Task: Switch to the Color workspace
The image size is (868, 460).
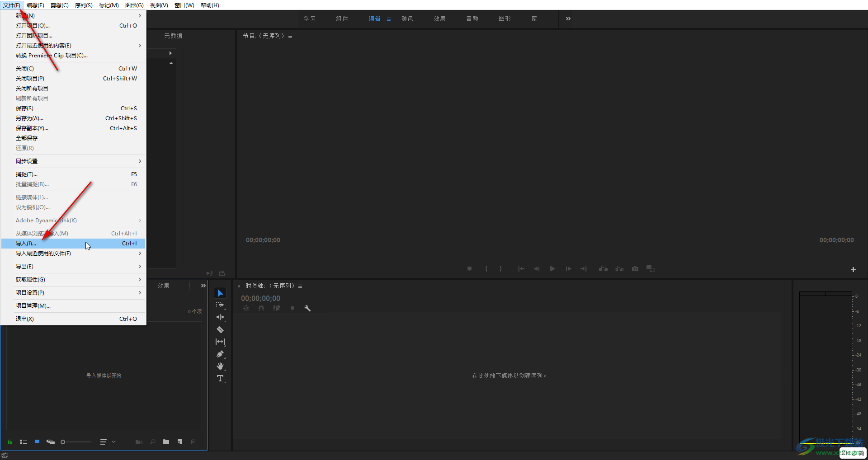Action: point(407,19)
